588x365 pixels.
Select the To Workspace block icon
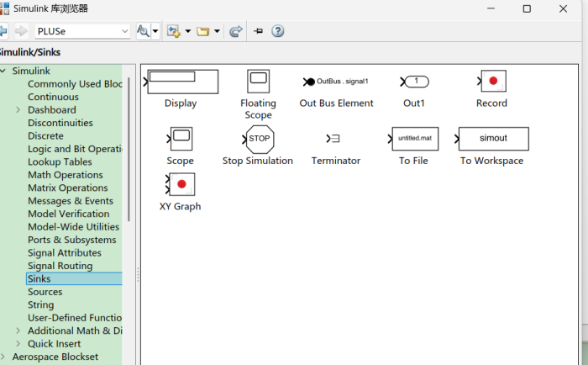(x=491, y=139)
